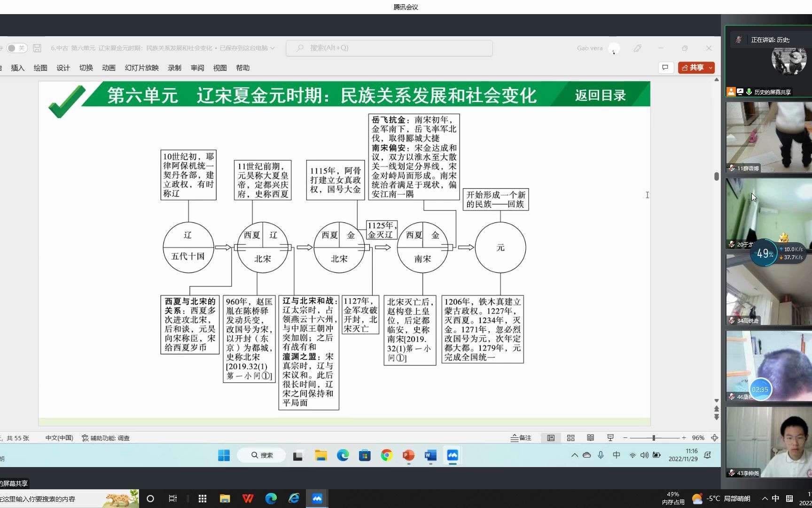Select the 34高锐奇 participant video

click(x=769, y=290)
